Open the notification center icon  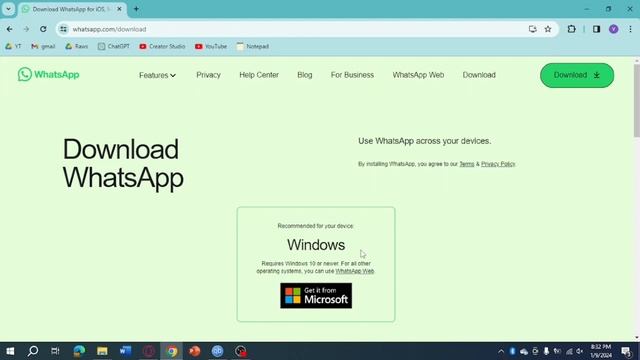626,351
